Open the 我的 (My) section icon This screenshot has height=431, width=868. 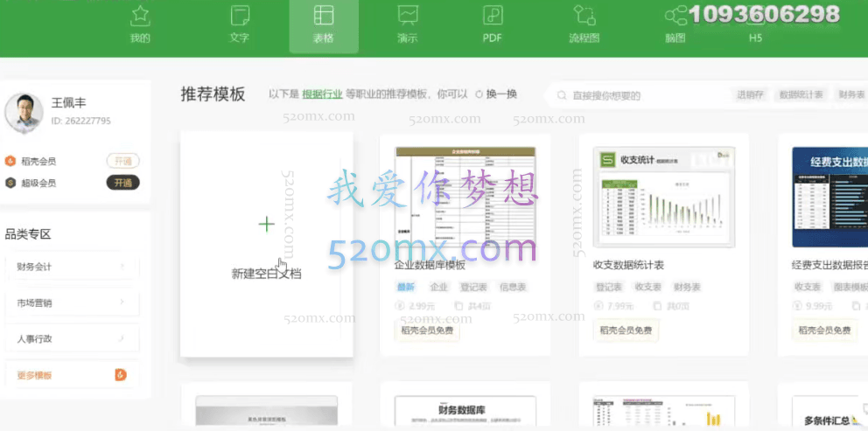140,16
